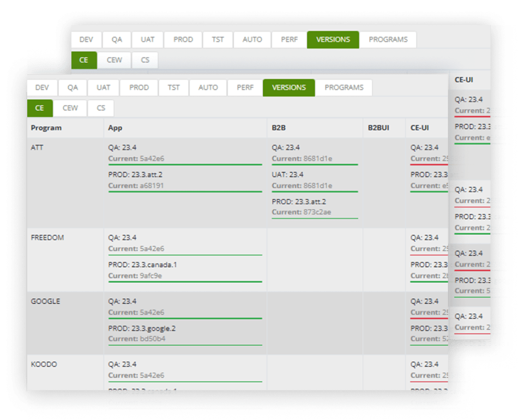This screenshot has width=518, height=420.
Task: Switch to CEW sub-tab in front window
Action: [70, 108]
